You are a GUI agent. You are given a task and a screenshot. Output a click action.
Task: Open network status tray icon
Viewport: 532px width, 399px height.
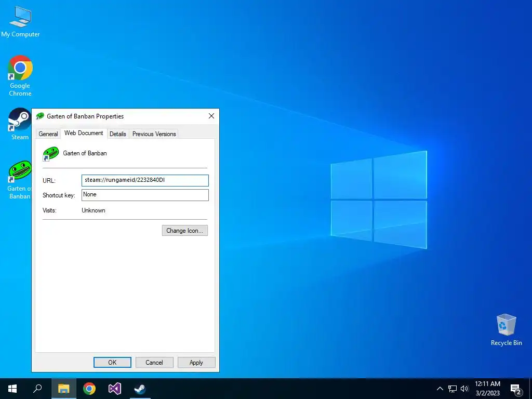(x=453, y=389)
